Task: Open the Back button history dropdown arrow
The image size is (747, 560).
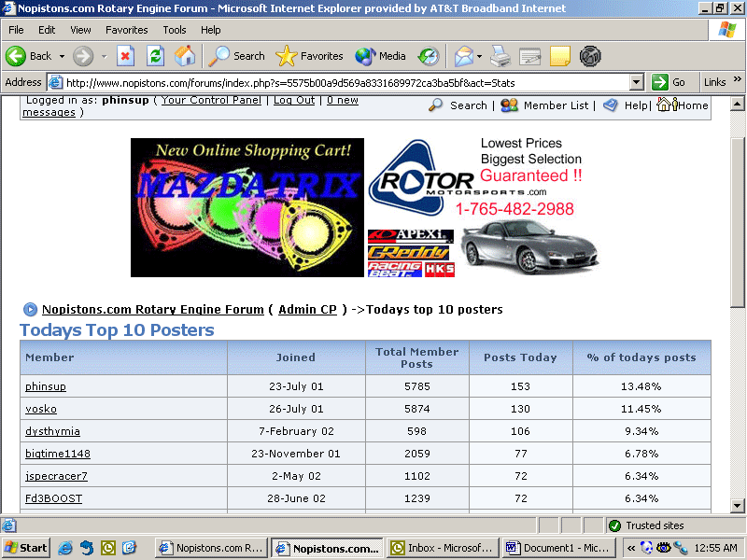Action: 62,56
